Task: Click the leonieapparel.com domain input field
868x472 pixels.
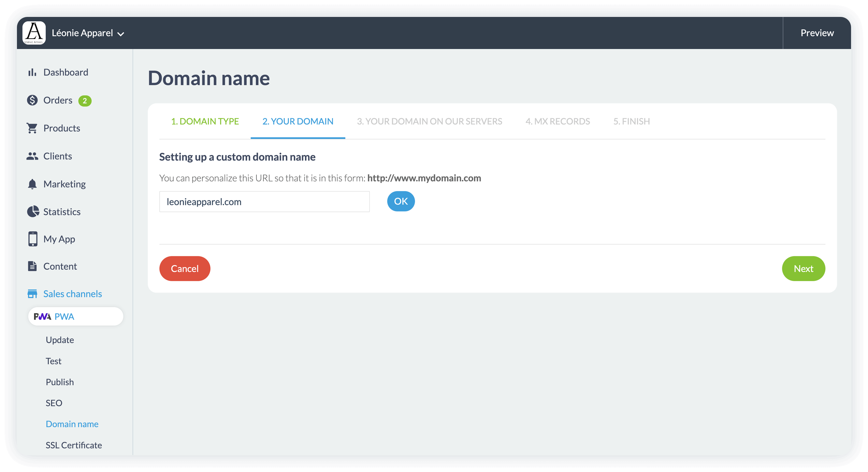Action: point(264,201)
